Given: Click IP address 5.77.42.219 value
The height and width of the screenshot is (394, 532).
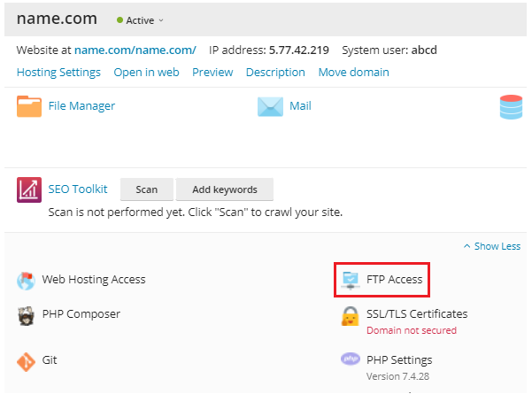Looking at the screenshot, I should coord(299,50).
